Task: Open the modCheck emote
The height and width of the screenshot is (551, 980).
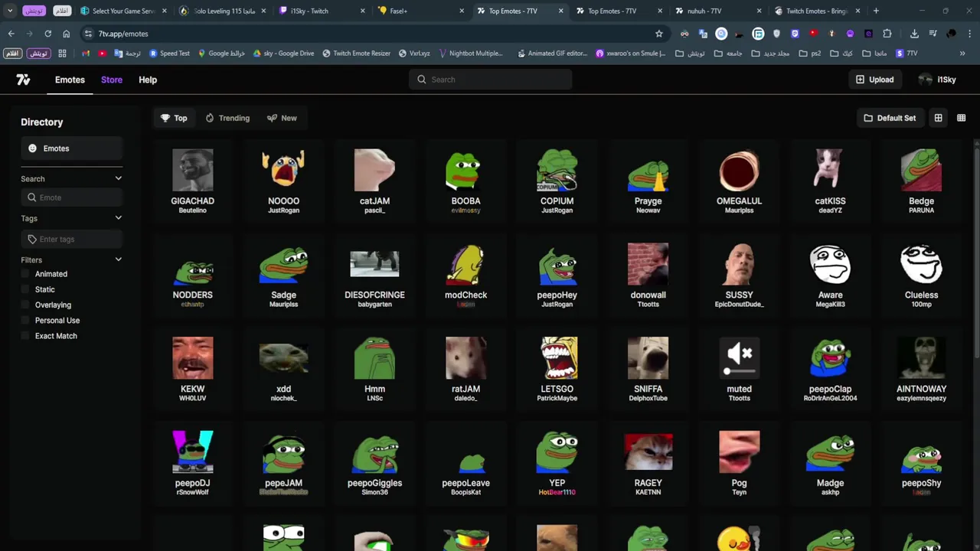Action: tap(465, 275)
